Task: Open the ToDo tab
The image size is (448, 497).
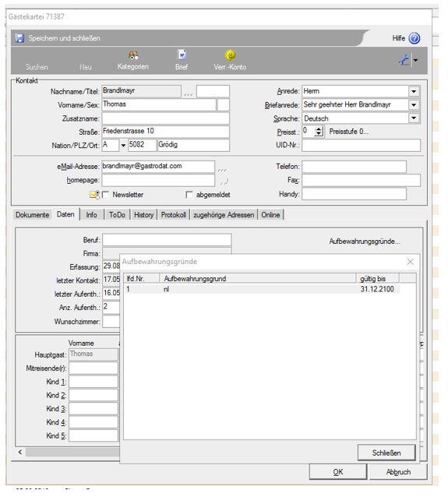Action: pyautogui.click(x=117, y=214)
